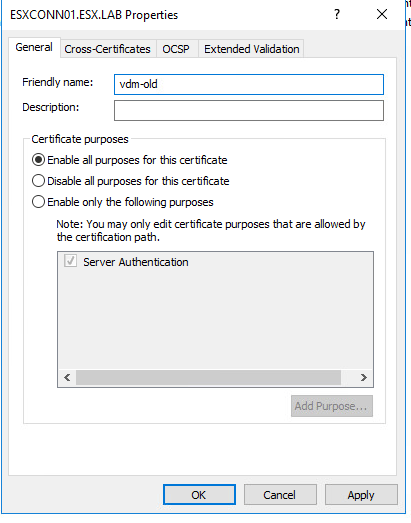Toggle the Server Authentication checkbox

coord(70,261)
